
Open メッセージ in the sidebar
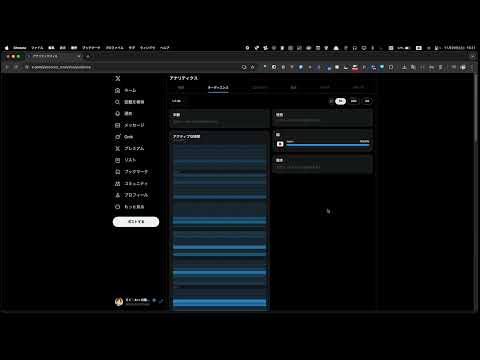(129, 125)
